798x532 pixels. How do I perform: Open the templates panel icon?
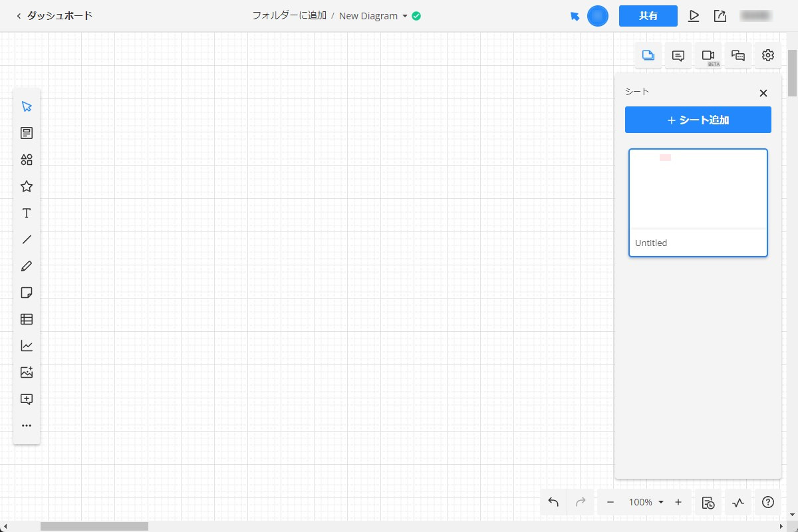click(x=27, y=133)
